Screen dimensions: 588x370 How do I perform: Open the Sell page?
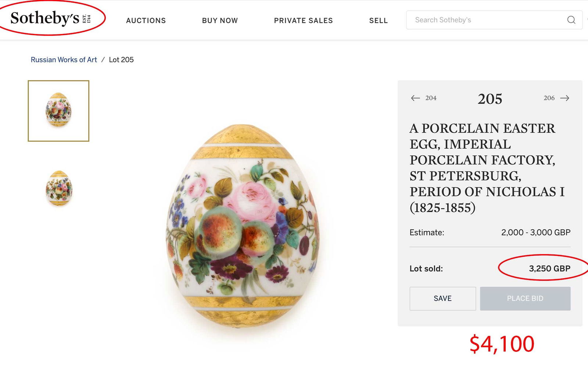(378, 21)
